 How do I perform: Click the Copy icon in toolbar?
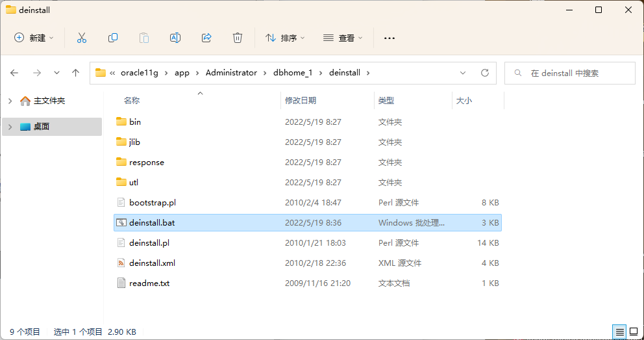pyautogui.click(x=113, y=38)
